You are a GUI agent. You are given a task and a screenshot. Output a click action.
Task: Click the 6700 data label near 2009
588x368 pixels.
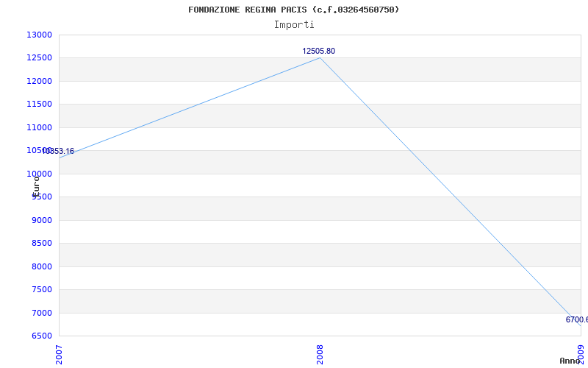point(577,319)
